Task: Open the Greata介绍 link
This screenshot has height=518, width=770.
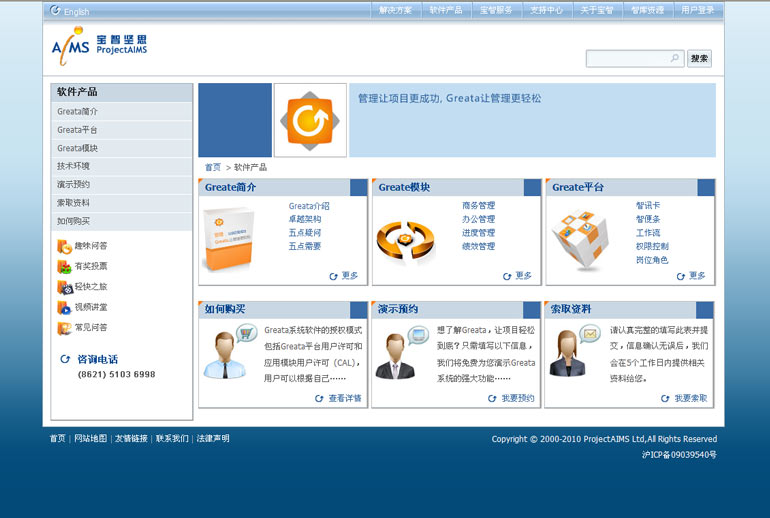Action: 309,206
